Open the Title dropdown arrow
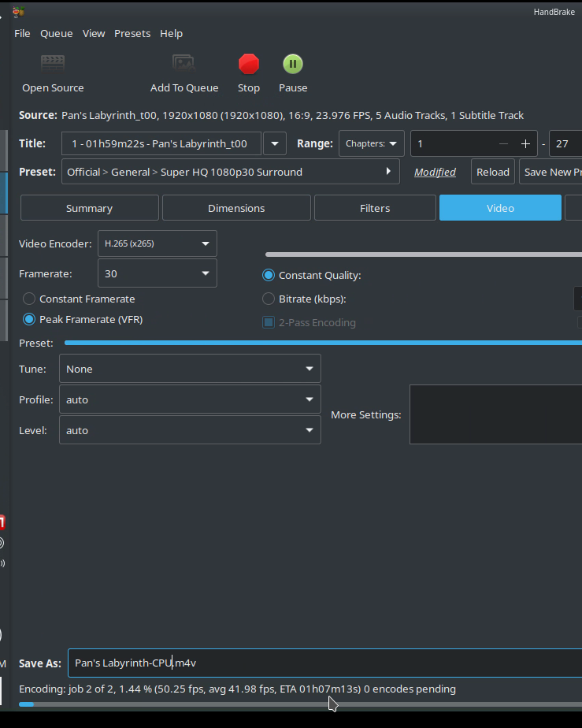Image resolution: width=582 pixels, height=728 pixels. [275, 143]
